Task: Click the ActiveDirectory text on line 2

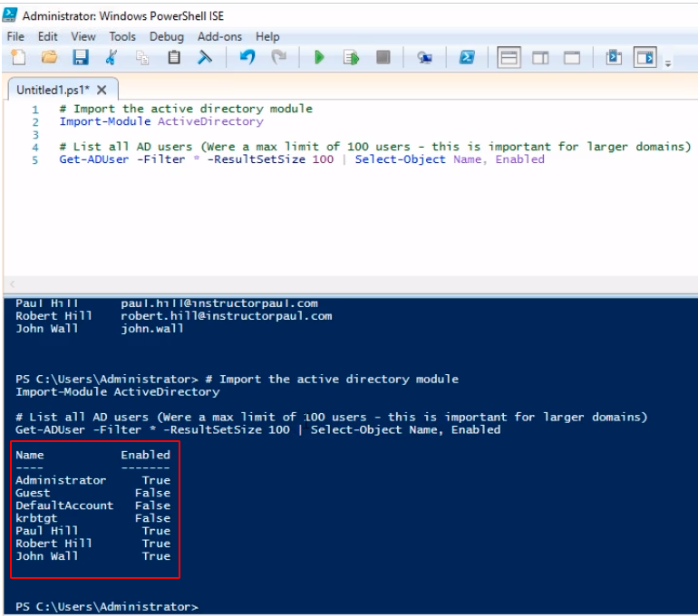Action: (210, 121)
